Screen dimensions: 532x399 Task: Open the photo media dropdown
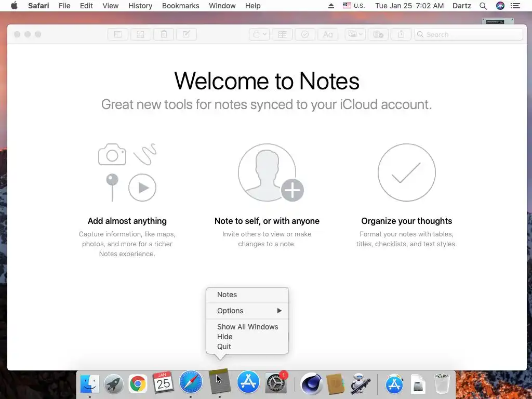coord(355,34)
